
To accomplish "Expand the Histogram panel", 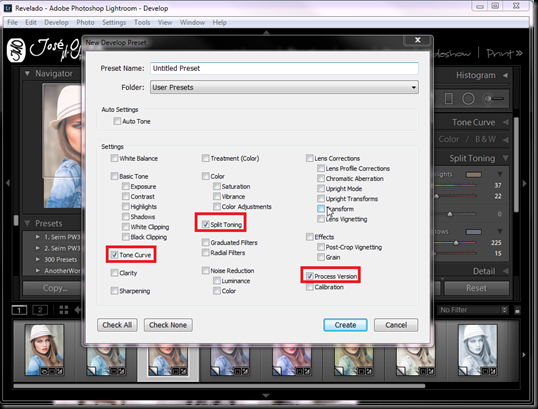I will tap(505, 75).
